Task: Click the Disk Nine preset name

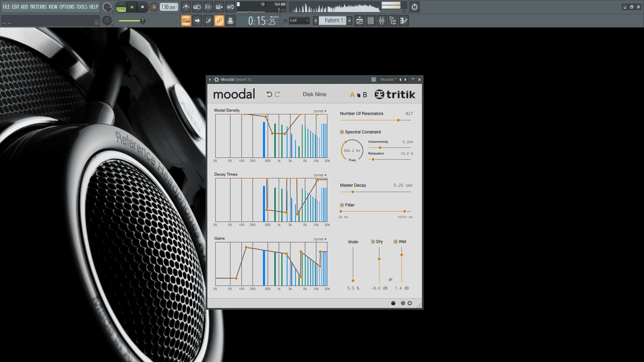Action: 314,95
